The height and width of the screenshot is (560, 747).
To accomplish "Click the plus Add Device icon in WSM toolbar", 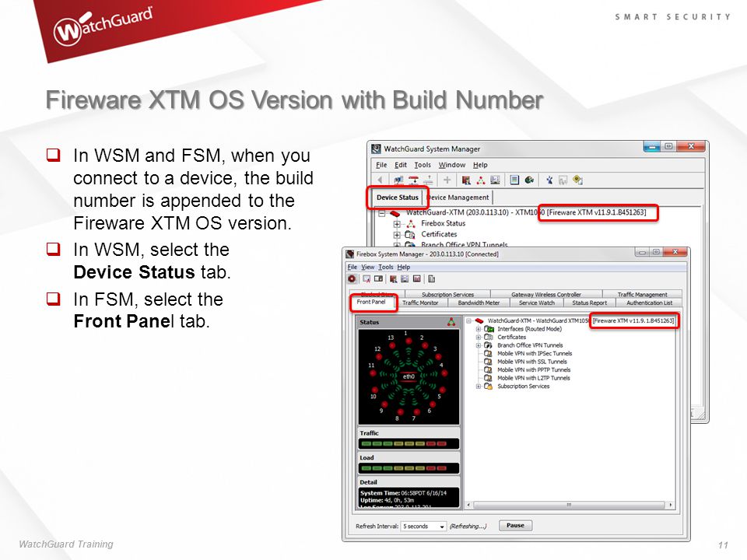I will pyautogui.click(x=447, y=180).
